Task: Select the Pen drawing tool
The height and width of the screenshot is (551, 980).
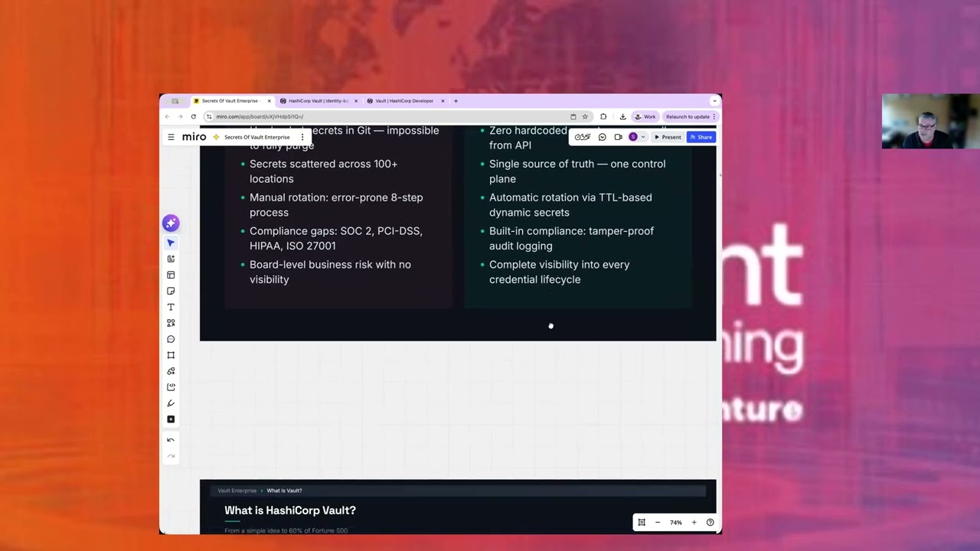Action: (x=171, y=403)
